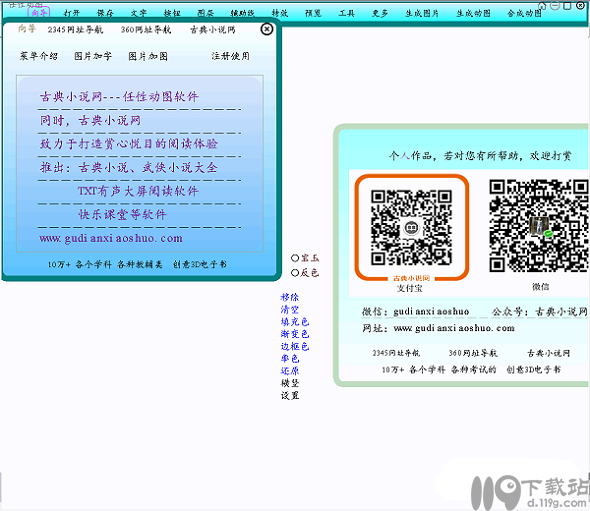Screen dimensions: 590x511
Task: Click the 支付宝 caption under QR code
Action: (x=409, y=288)
